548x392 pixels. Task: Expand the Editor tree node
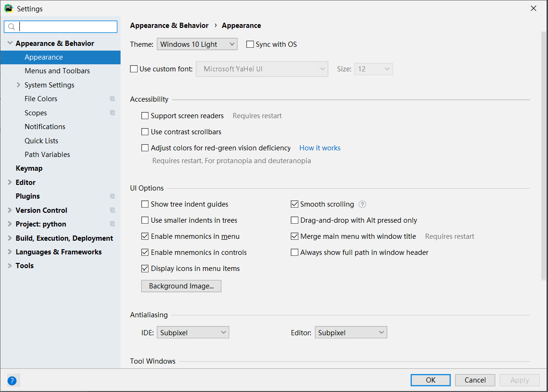coord(10,183)
